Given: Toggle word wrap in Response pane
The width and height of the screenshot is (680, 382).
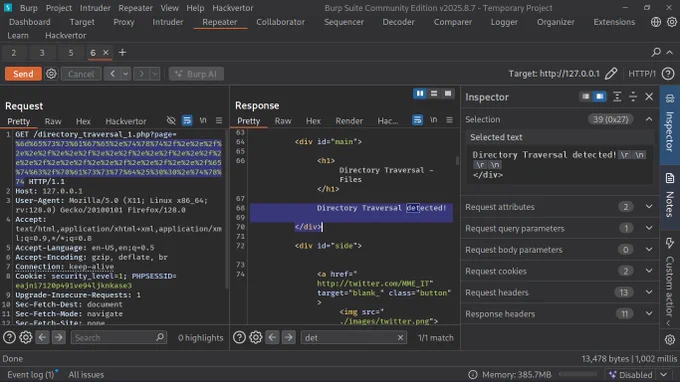Looking at the screenshot, I should click(417, 120).
